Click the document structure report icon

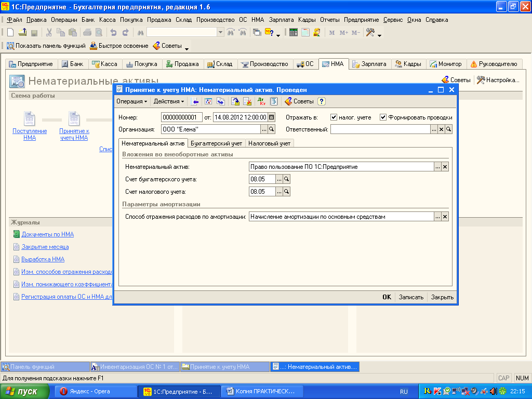click(274, 101)
